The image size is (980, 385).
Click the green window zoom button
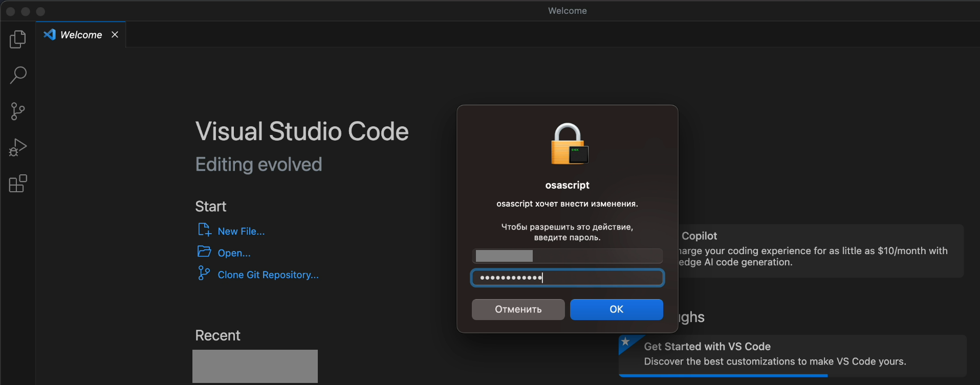(x=41, y=11)
